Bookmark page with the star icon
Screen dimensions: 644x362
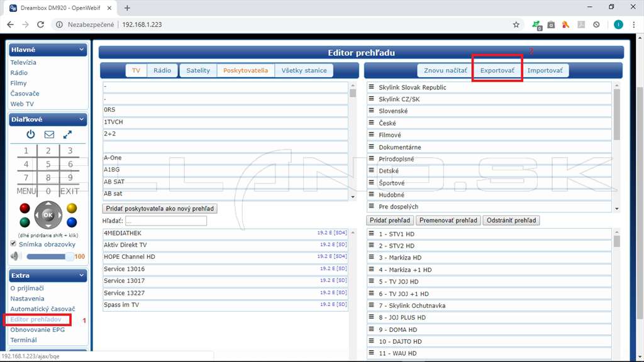(x=516, y=25)
